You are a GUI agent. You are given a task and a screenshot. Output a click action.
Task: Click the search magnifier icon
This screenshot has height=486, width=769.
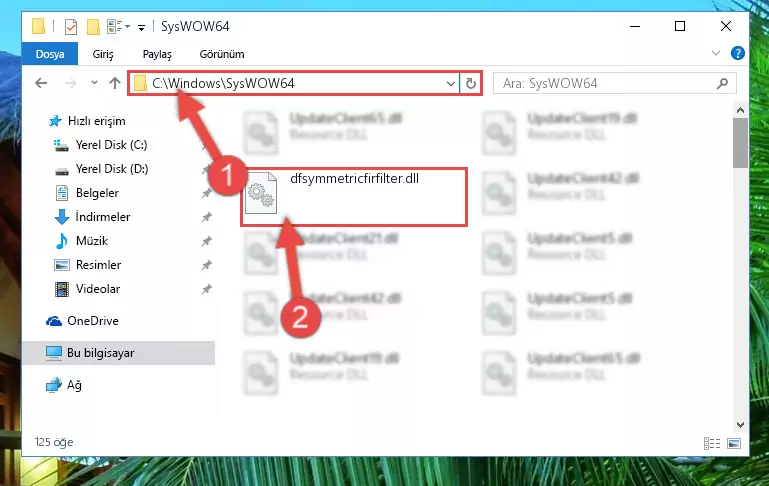tap(722, 84)
